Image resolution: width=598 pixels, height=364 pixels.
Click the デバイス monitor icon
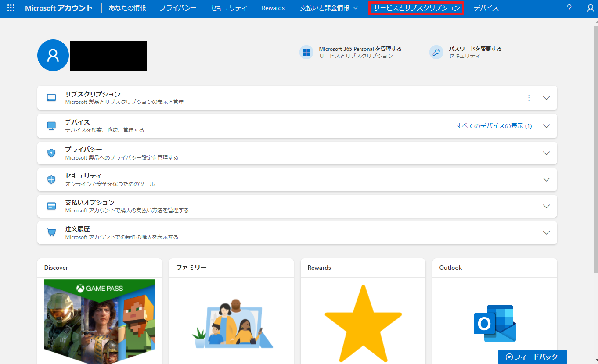51,126
